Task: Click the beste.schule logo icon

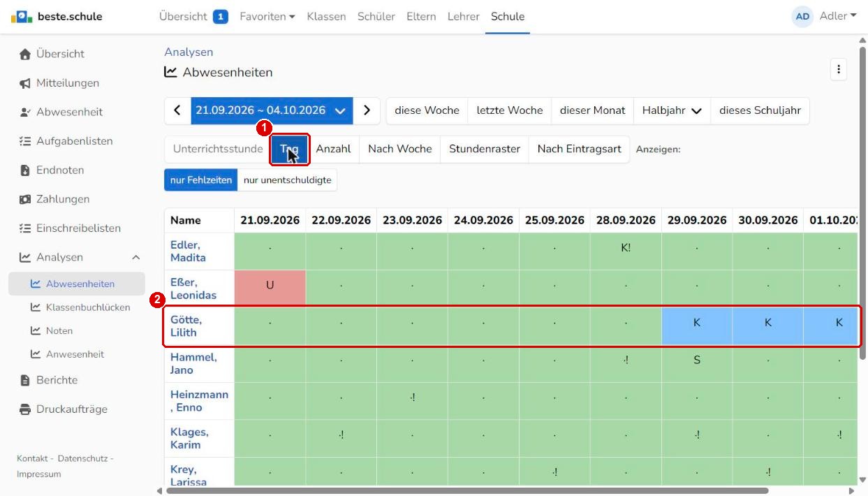Action: click(x=22, y=16)
